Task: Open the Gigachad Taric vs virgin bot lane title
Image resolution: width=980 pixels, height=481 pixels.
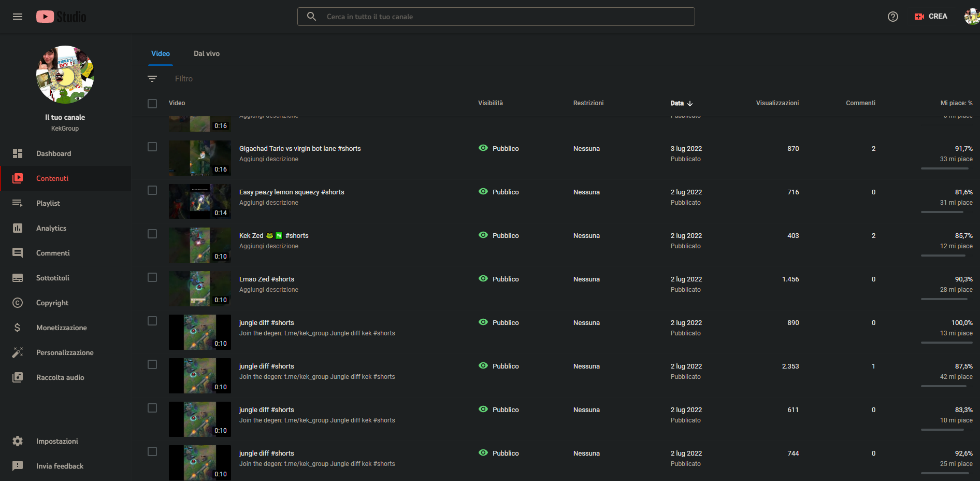Action: [x=300, y=148]
